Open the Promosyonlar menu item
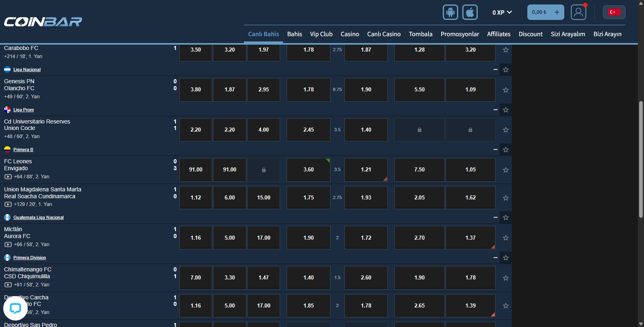The height and width of the screenshot is (327, 644). point(459,34)
